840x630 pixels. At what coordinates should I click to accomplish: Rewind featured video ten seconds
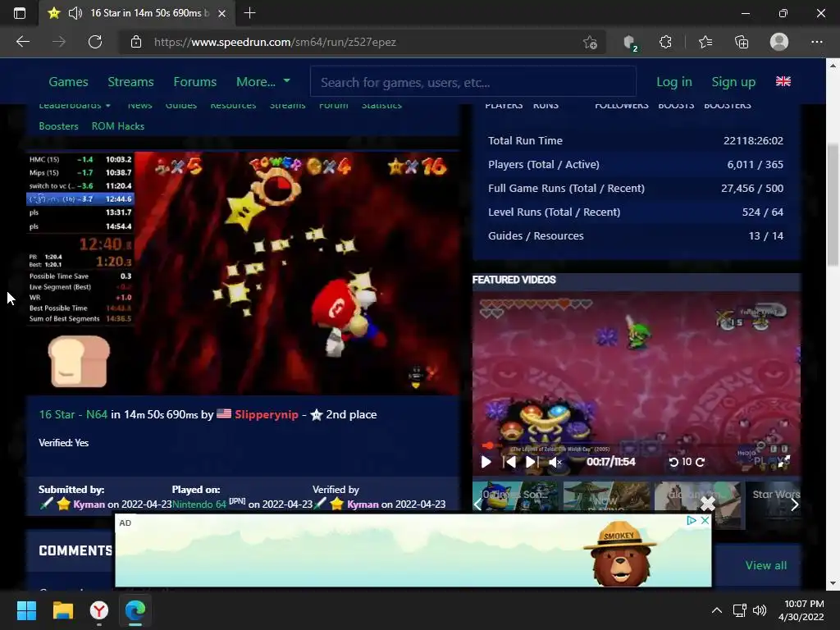click(674, 462)
